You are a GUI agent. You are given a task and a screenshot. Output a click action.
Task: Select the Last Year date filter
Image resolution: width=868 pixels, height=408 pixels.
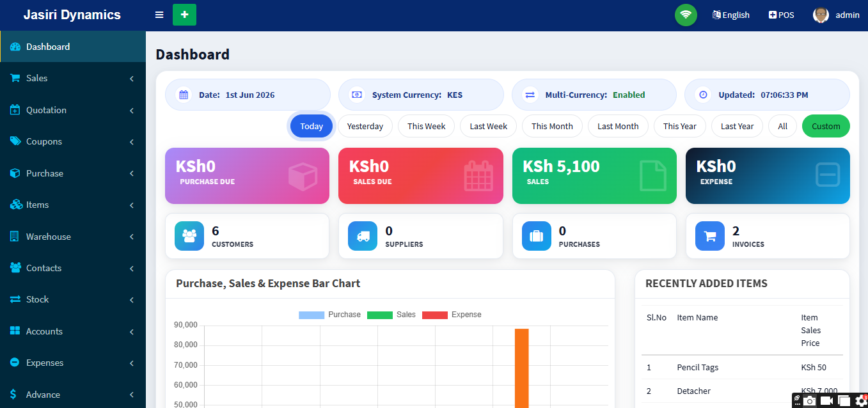[737, 126]
